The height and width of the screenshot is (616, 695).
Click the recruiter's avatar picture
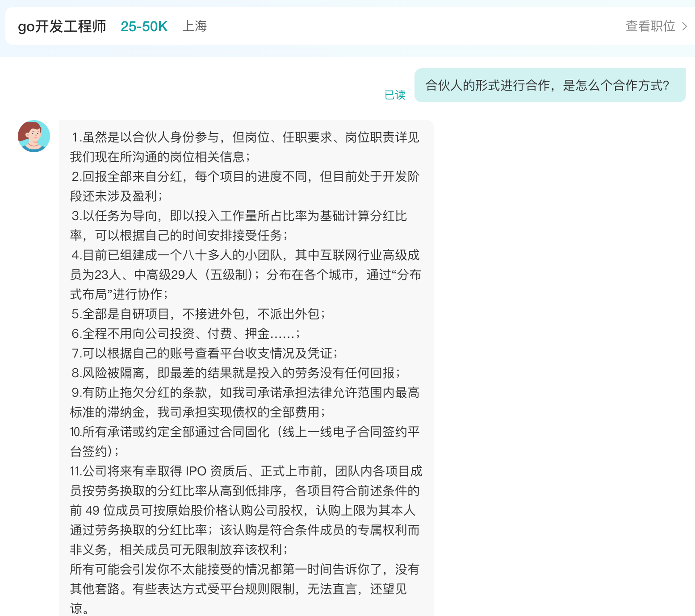pos(34,136)
